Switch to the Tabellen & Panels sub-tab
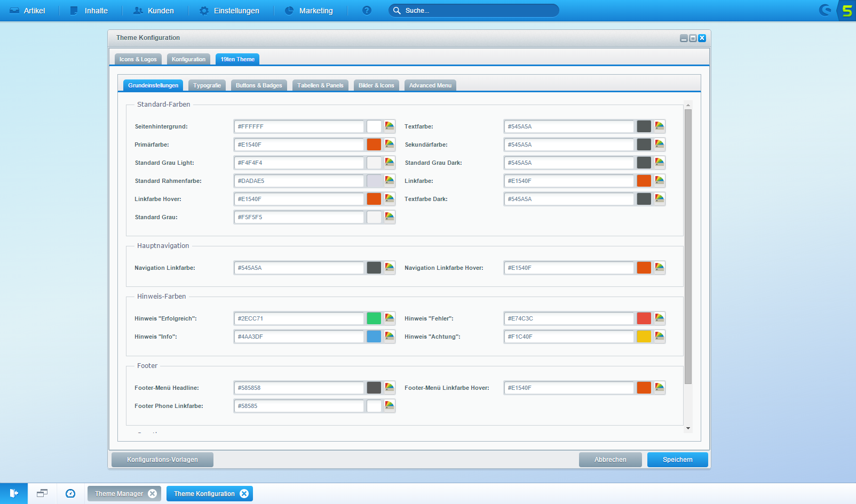 point(320,85)
